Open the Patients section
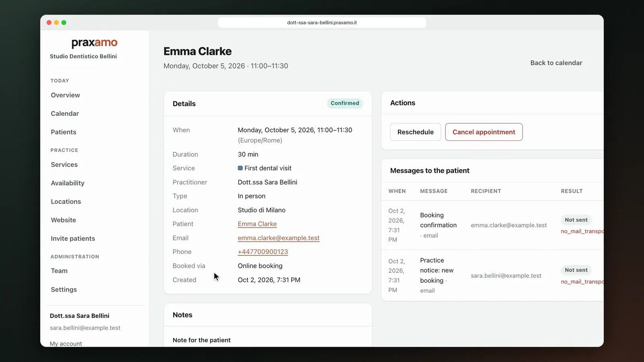Screen dimensions: 644x362 (64, 132)
